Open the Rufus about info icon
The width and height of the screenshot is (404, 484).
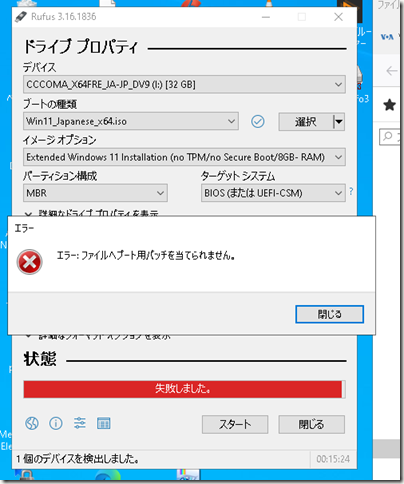click(56, 423)
